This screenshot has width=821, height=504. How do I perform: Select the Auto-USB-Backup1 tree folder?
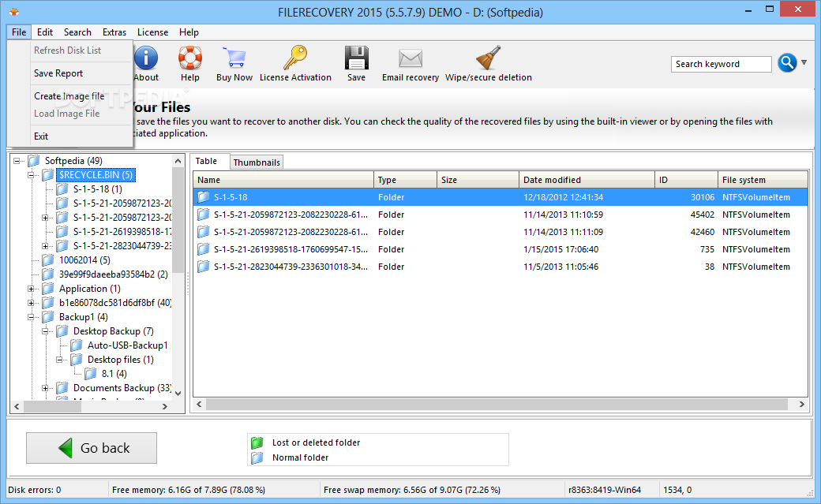(127, 345)
